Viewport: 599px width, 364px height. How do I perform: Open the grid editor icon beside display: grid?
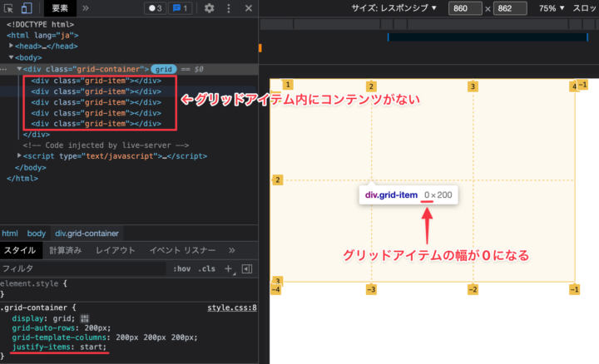[x=85, y=318]
